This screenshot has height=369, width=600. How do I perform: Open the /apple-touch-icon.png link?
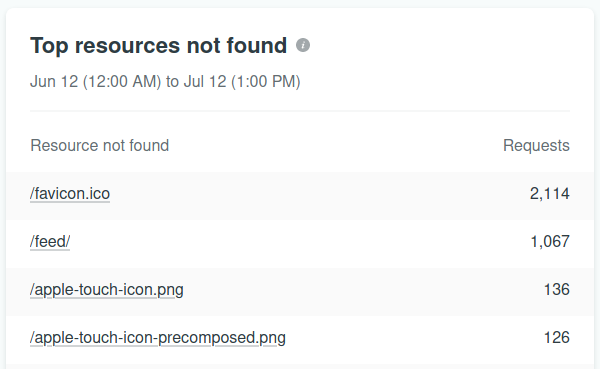coord(107,290)
